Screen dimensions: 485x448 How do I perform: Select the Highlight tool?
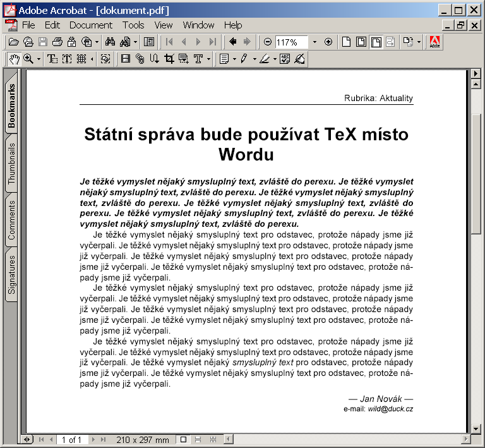click(265, 59)
